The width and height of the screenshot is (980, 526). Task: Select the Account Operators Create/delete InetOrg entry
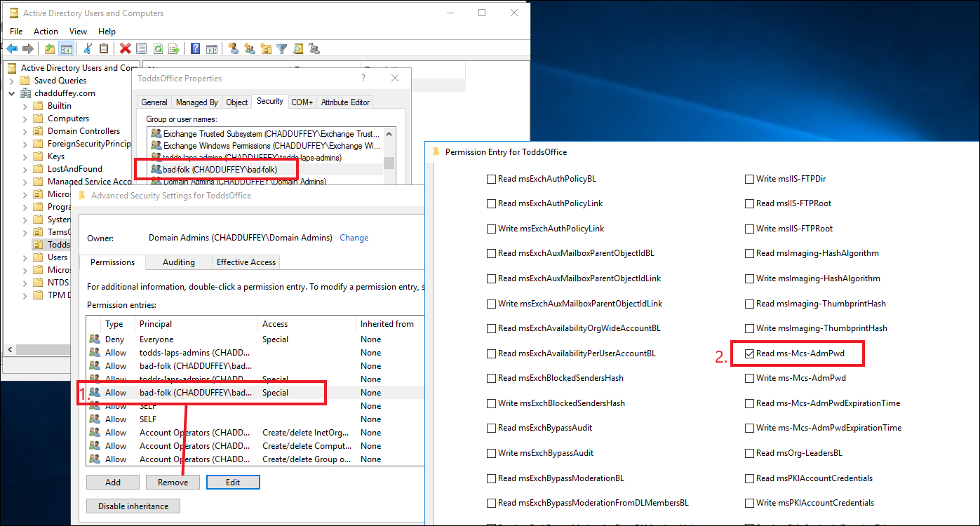255,433
